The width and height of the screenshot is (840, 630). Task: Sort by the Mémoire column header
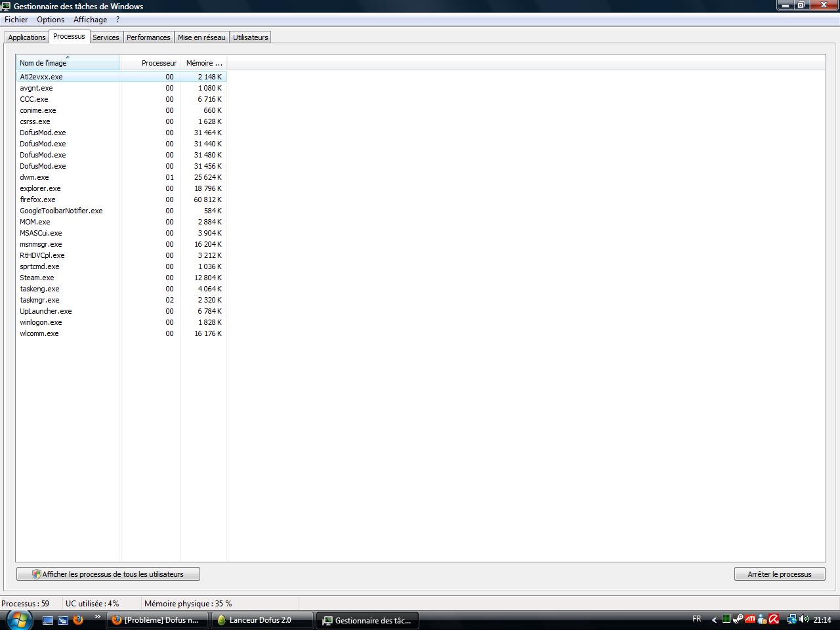point(204,63)
